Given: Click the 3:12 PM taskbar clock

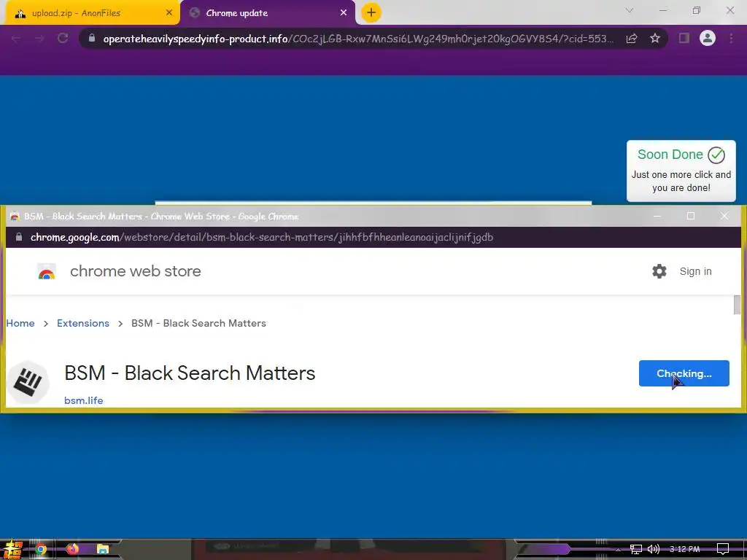Looking at the screenshot, I should click(x=684, y=550).
